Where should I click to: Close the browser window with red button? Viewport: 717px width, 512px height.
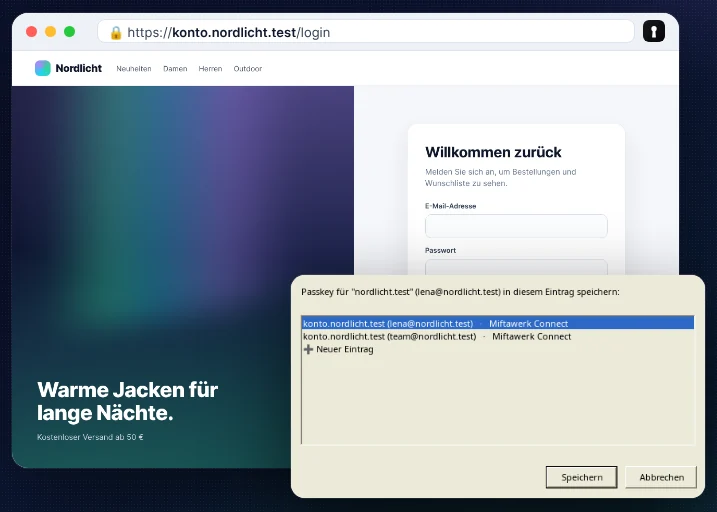[x=32, y=32]
